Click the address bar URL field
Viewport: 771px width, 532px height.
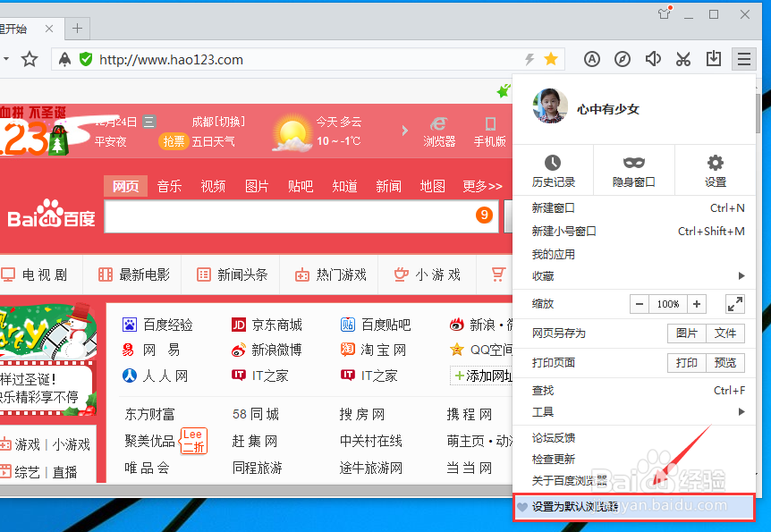308,60
